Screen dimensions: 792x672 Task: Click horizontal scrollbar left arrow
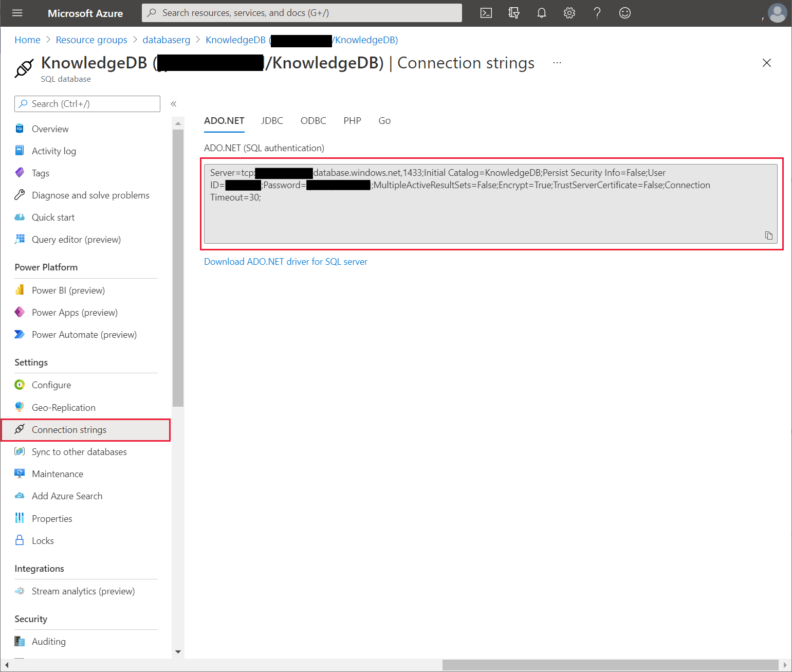(7, 665)
